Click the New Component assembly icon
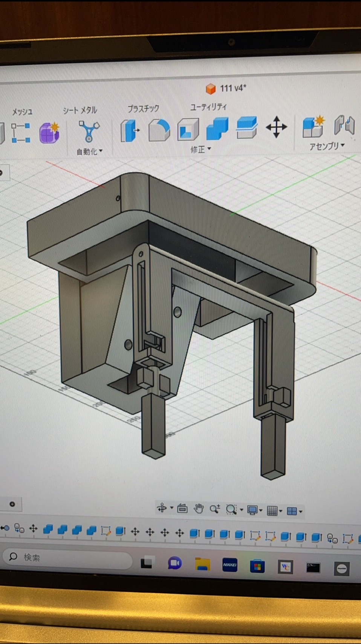The image size is (361, 644). point(314,126)
